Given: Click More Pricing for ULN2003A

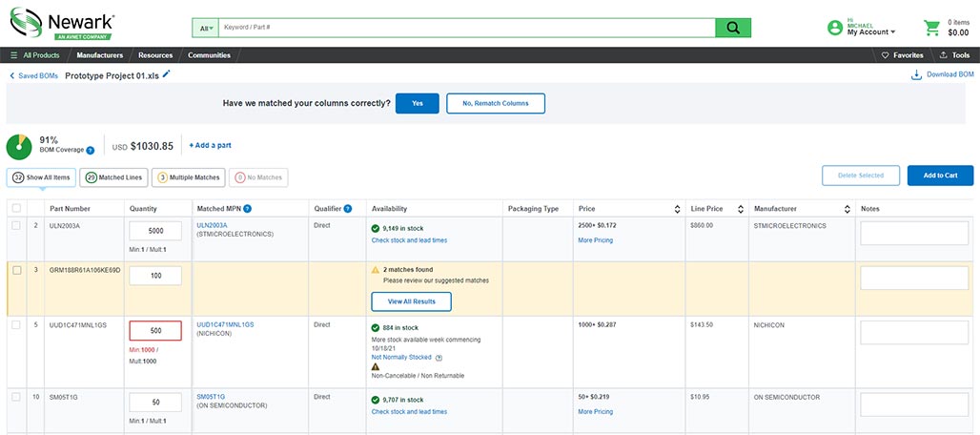Looking at the screenshot, I should 595,240.
